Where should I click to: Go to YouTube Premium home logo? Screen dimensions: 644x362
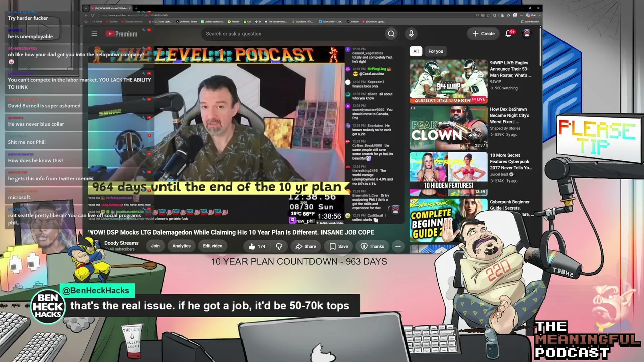(x=121, y=34)
